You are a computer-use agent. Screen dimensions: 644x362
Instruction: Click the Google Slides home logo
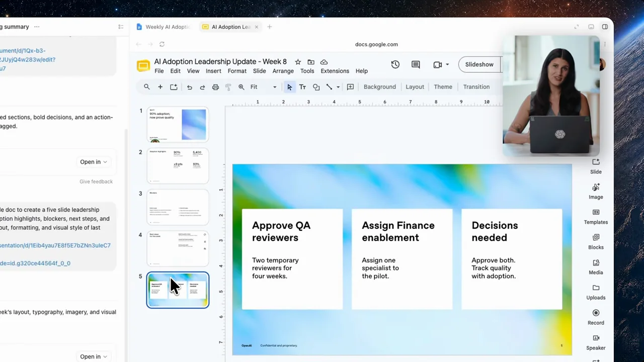pyautogui.click(x=143, y=66)
